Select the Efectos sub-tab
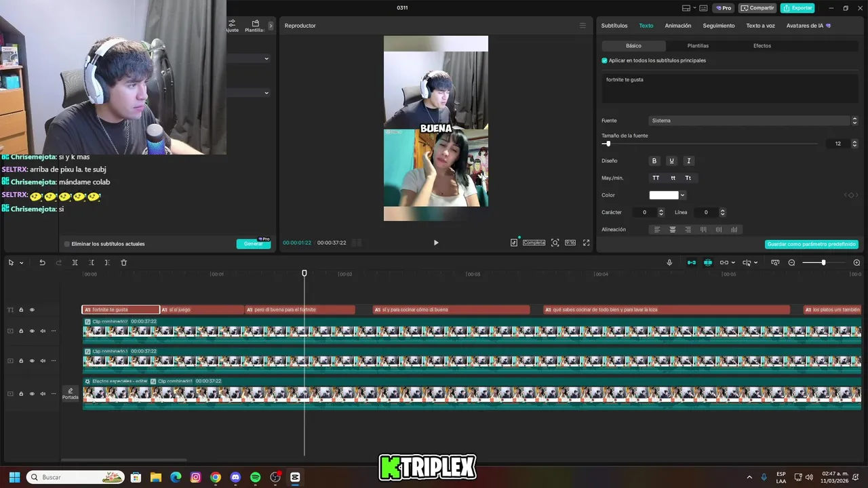Viewport: 868px width, 488px height. pos(762,45)
